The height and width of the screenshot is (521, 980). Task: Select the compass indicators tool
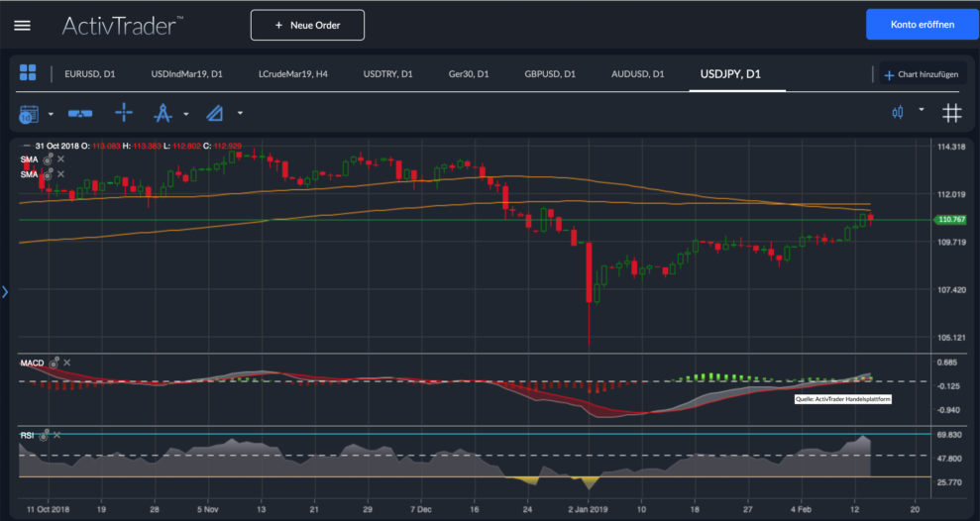pos(163,113)
